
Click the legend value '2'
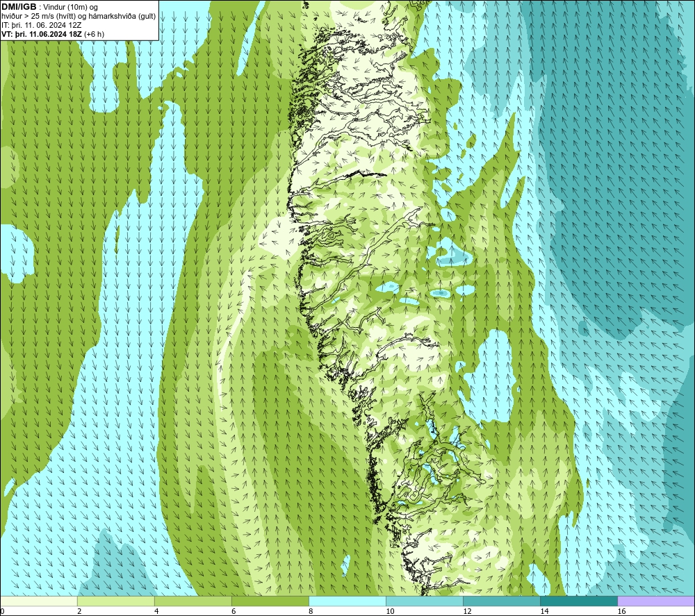pos(79,611)
